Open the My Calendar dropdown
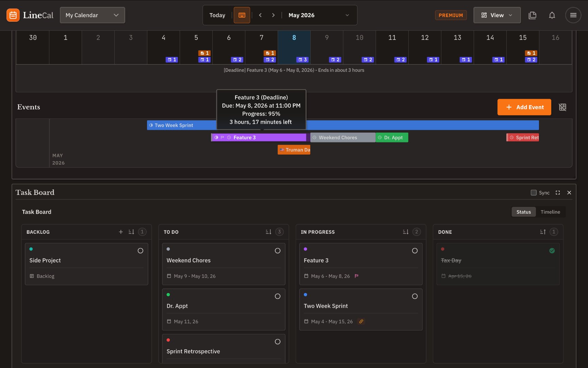The height and width of the screenshot is (368, 588). pos(92,15)
